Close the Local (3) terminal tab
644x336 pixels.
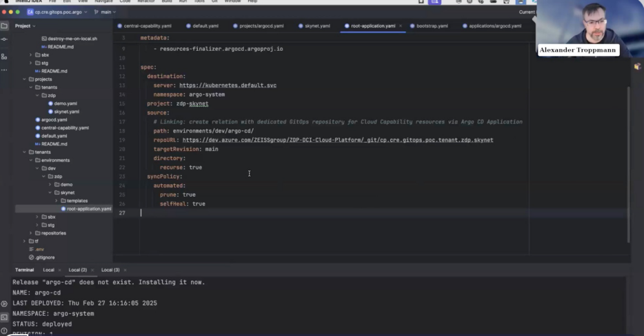tap(125, 270)
